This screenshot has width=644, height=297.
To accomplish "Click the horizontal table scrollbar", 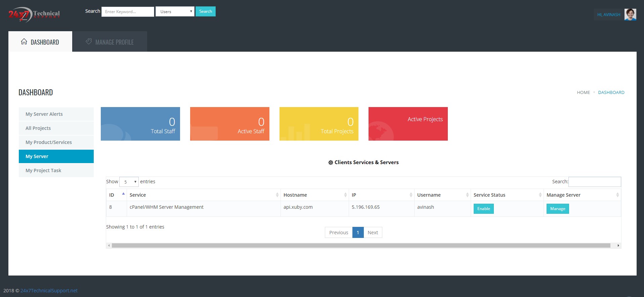I will tap(361, 246).
